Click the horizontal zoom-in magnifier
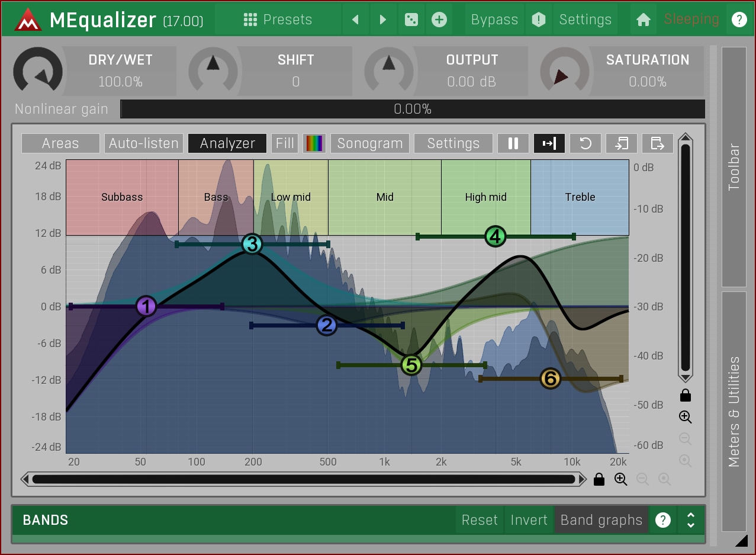The image size is (756, 555). tap(620, 479)
